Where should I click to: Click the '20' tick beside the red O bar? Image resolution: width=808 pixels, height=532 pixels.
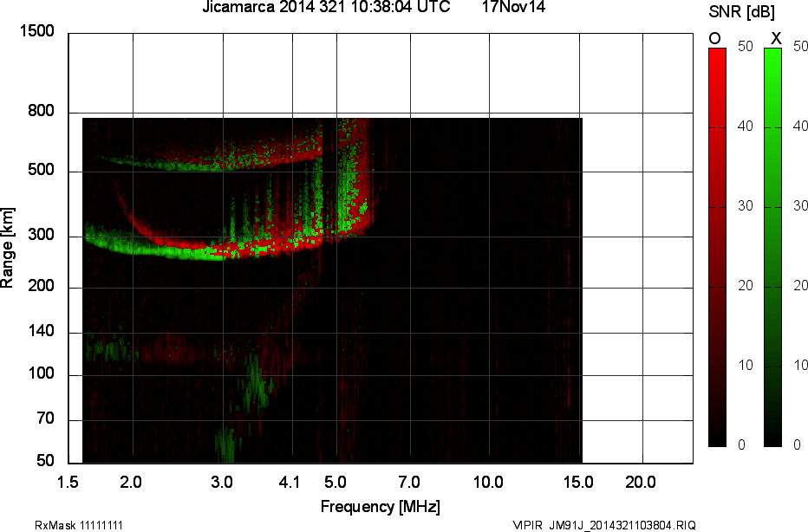point(746,286)
